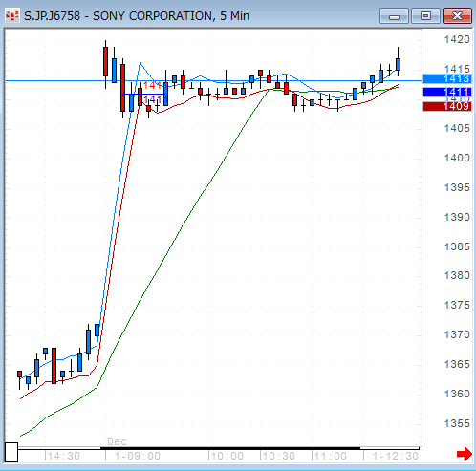Click the 1-09:00 time axis label
The width and height of the screenshot is (476, 471).
pyautogui.click(x=138, y=456)
